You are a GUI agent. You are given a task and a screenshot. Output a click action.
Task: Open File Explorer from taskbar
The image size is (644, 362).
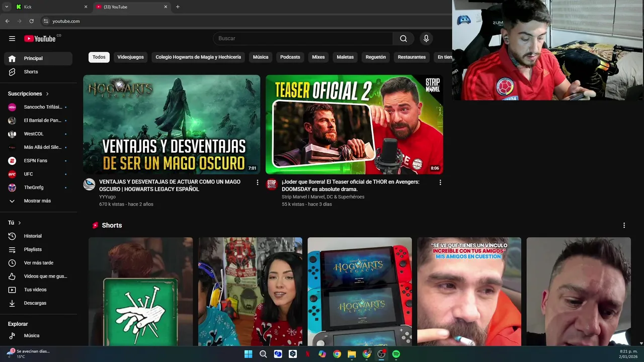coord(352,354)
